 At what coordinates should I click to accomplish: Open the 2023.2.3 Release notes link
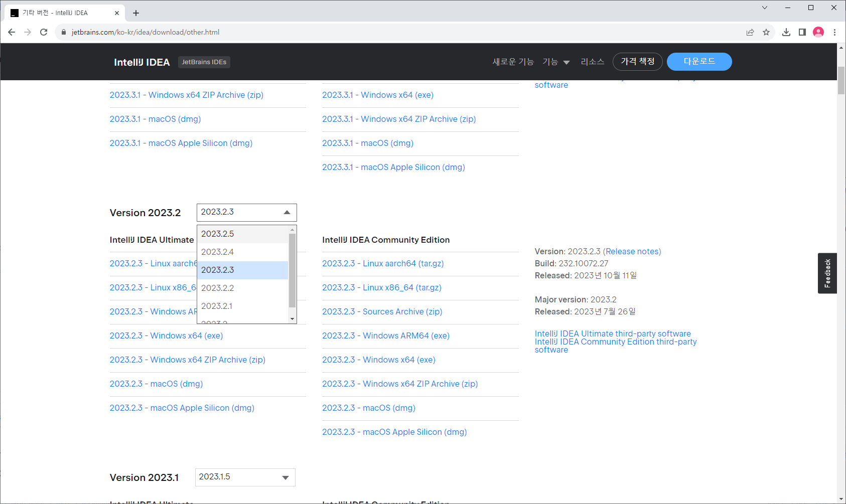[x=632, y=252]
